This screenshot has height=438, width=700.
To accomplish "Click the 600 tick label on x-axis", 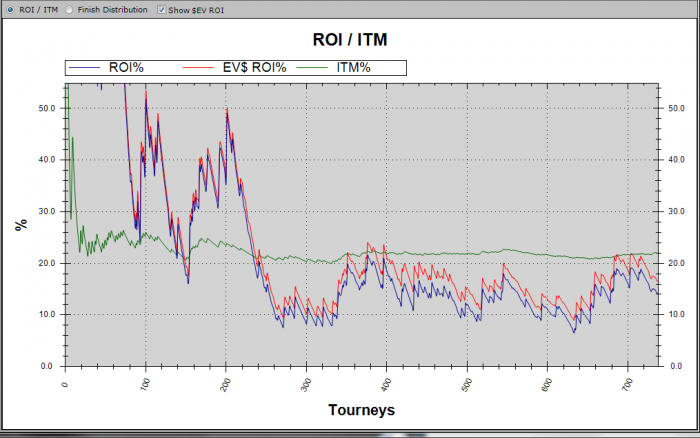I will coord(547,384).
